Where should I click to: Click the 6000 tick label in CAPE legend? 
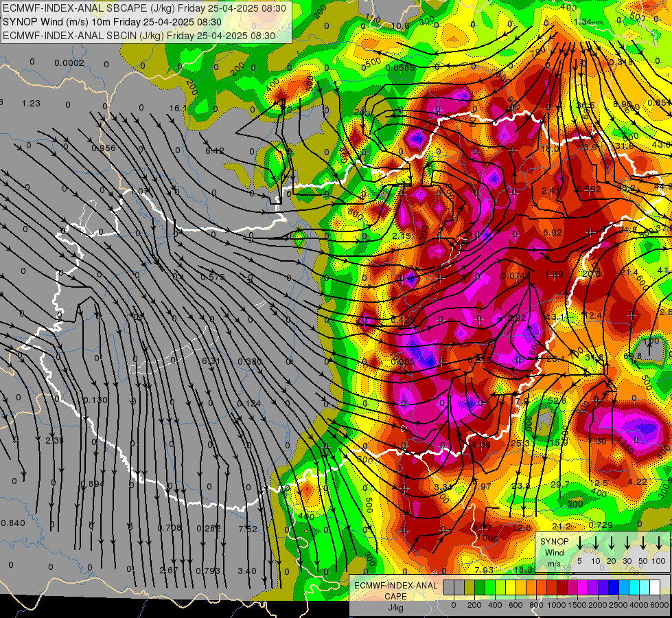(x=659, y=605)
